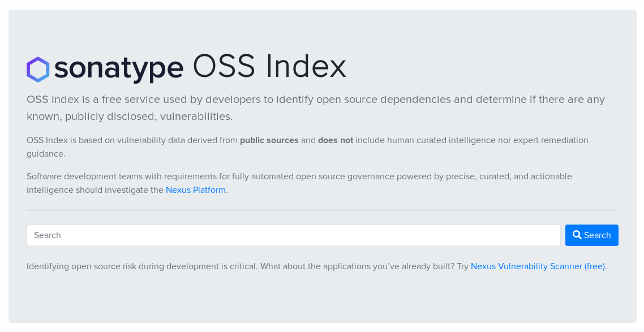Click the Sonatype hexagon logo icon

tap(38, 70)
